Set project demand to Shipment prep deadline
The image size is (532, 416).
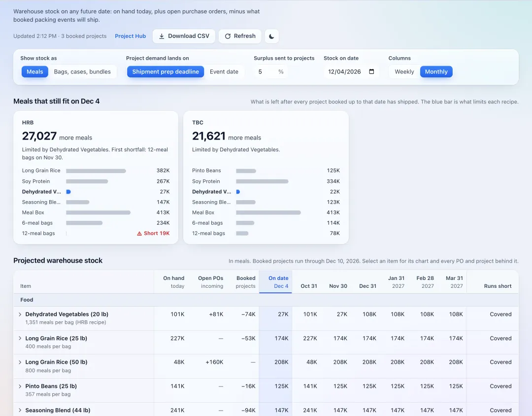point(166,71)
